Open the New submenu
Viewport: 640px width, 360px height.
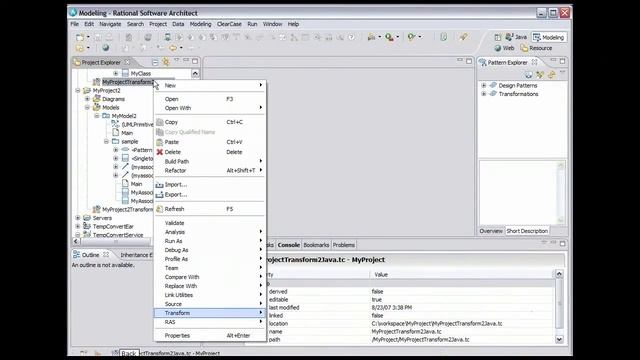click(210, 85)
